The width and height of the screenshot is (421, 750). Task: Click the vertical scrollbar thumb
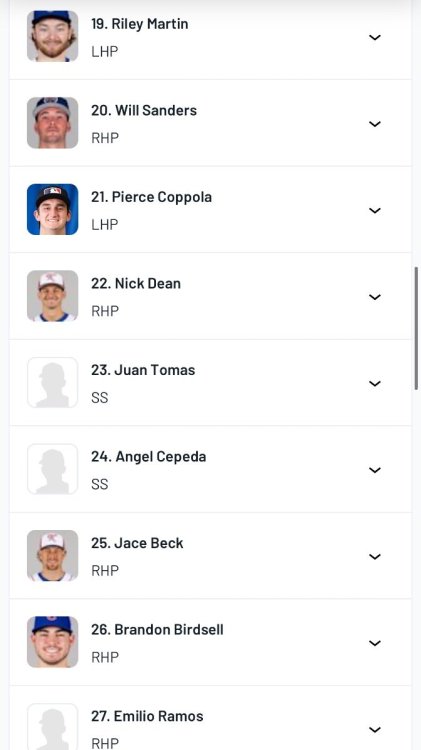click(x=416, y=329)
